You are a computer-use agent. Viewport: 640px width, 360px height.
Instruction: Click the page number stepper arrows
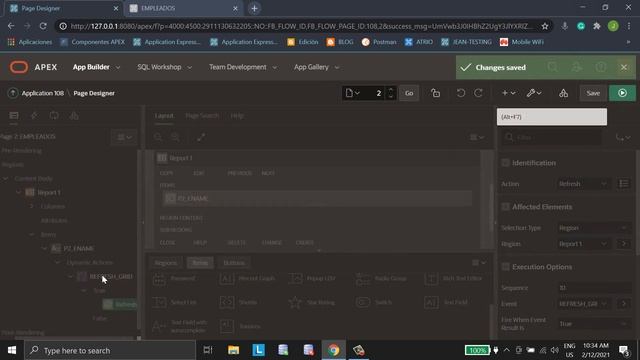(391, 93)
